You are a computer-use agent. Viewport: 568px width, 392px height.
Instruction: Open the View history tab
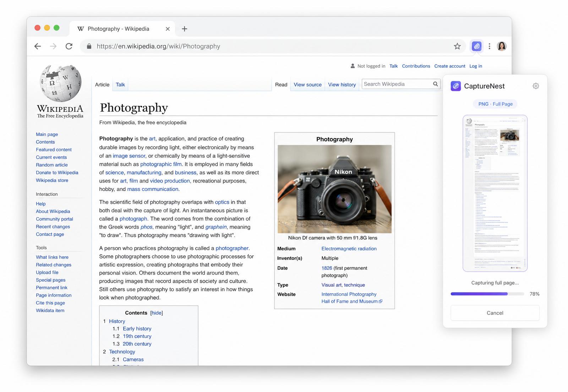342,85
